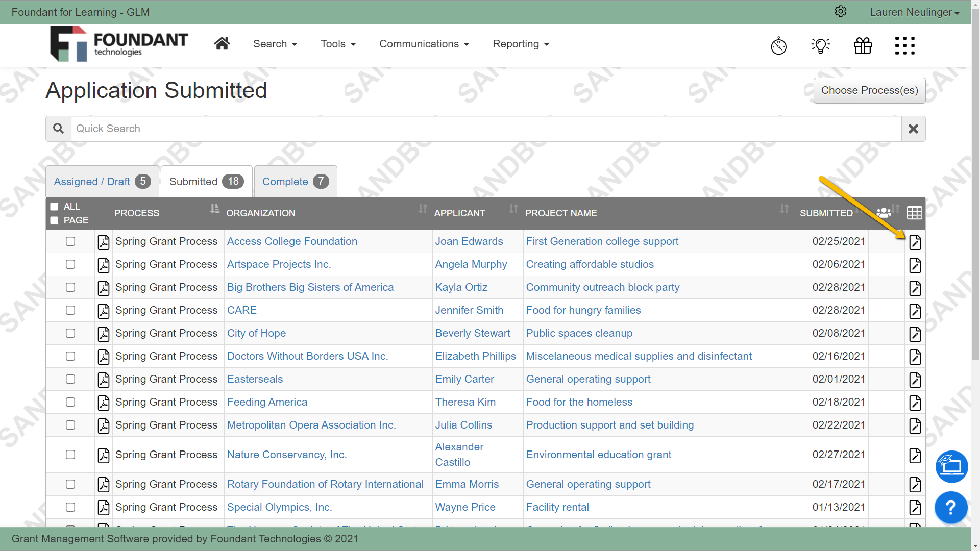Open PDF icon for CARE row
Viewport: 980px width, 551px height.
104,311
